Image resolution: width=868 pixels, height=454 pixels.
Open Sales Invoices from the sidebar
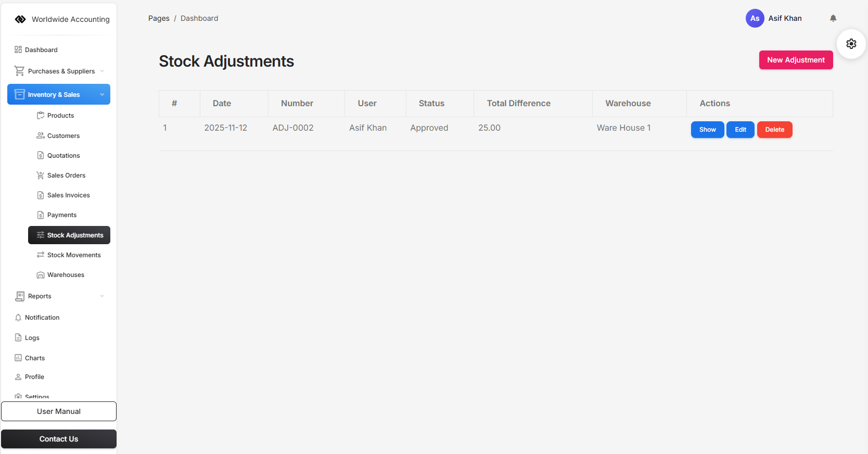click(x=68, y=195)
